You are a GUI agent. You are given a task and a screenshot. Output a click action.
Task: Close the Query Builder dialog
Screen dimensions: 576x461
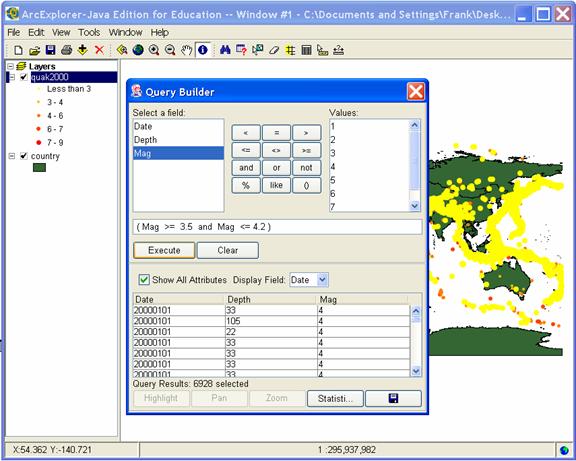(416, 91)
